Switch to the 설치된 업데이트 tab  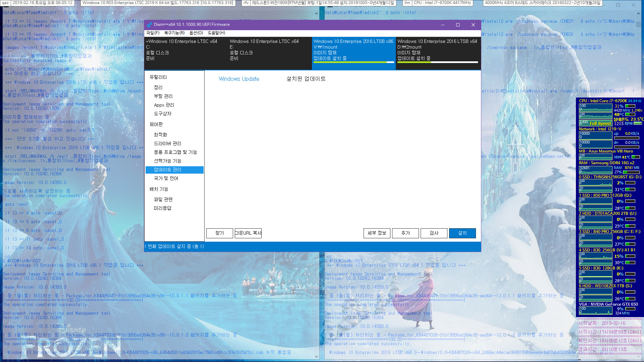306,79
